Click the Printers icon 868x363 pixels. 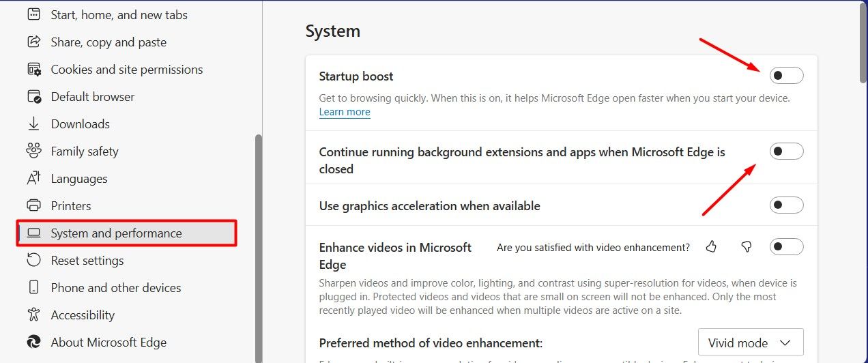pyautogui.click(x=33, y=205)
